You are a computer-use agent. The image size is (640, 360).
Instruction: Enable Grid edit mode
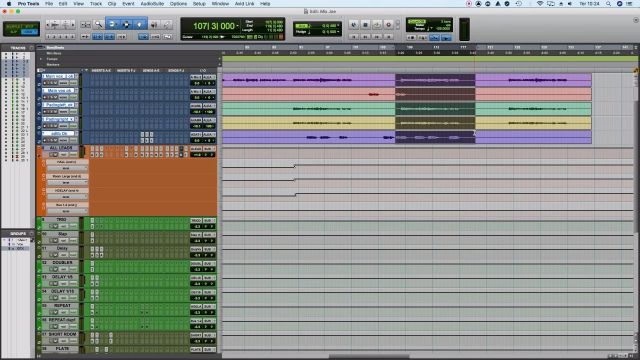(29, 31)
